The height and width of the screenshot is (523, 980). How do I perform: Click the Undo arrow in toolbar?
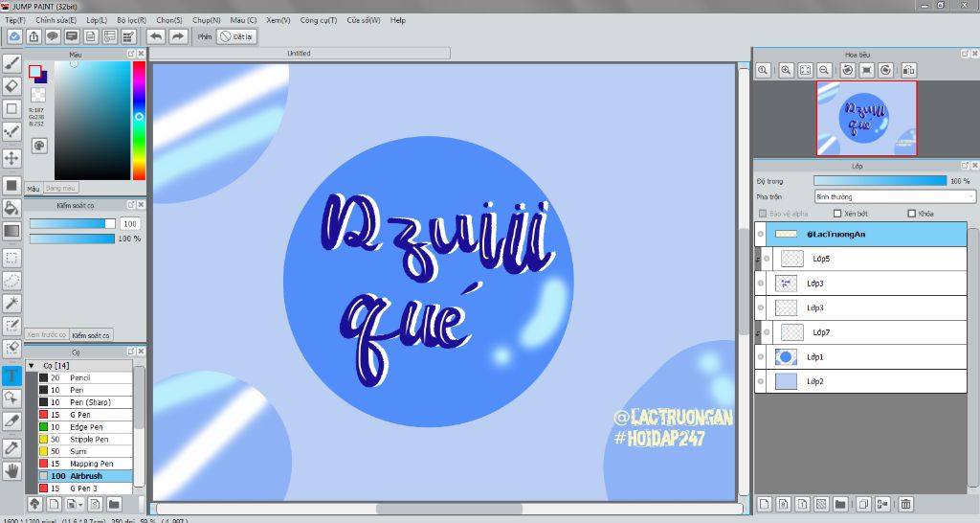(x=156, y=36)
